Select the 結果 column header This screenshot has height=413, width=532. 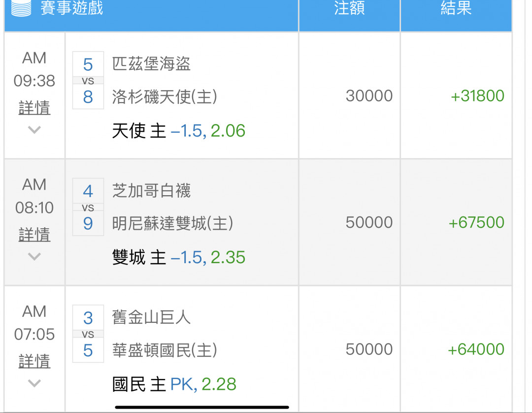point(456,7)
